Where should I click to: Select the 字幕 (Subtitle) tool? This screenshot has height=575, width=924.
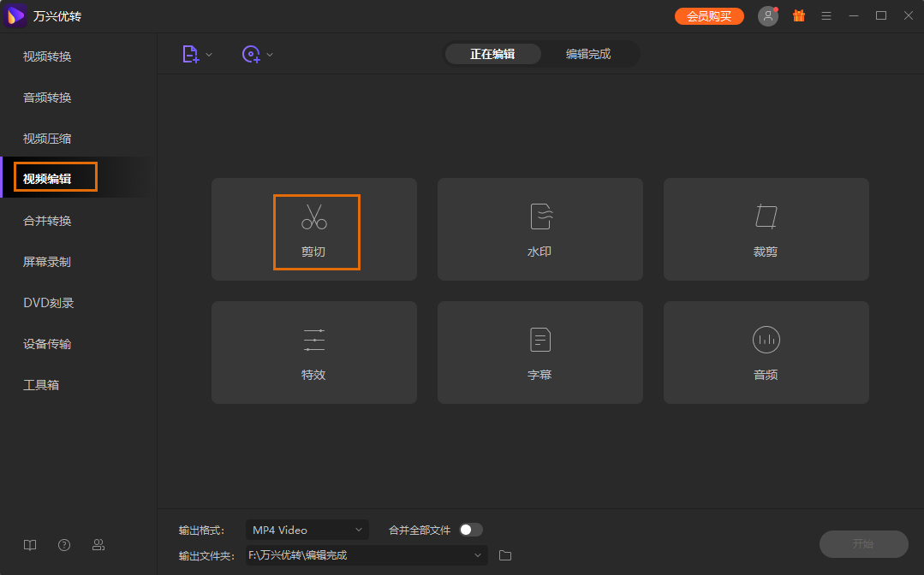tap(539, 353)
